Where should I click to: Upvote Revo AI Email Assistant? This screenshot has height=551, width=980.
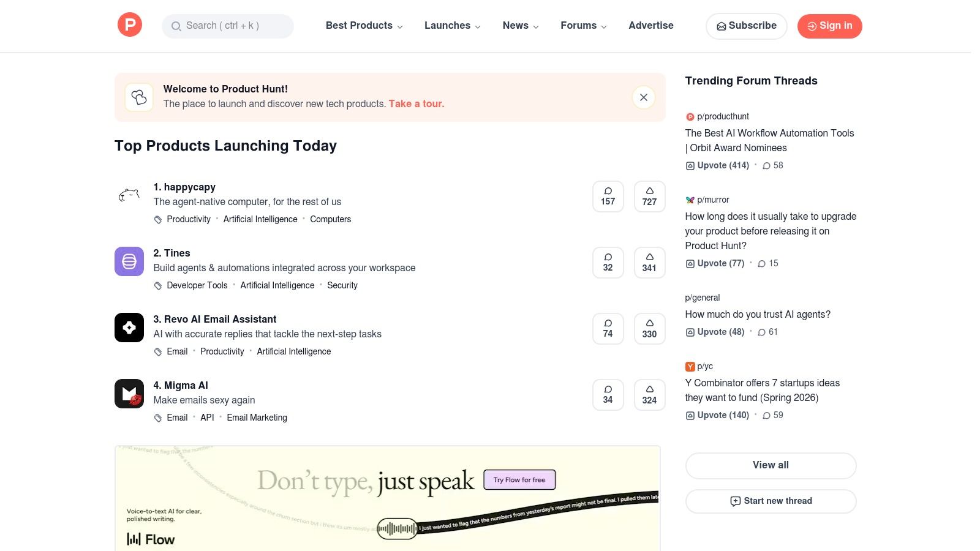pyautogui.click(x=649, y=328)
